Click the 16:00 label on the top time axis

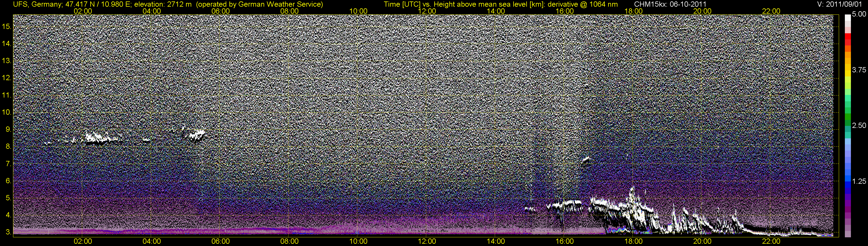click(565, 11)
